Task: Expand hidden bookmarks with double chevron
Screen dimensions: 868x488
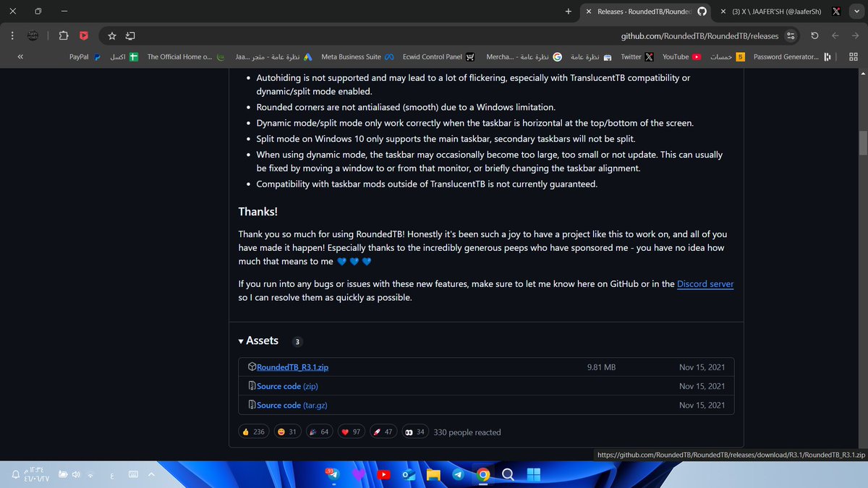Action: [20, 57]
